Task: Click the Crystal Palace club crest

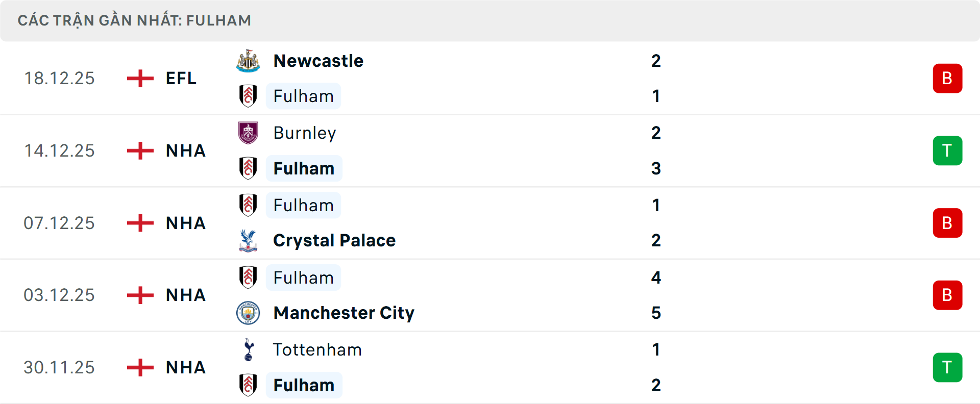Action: (248, 240)
